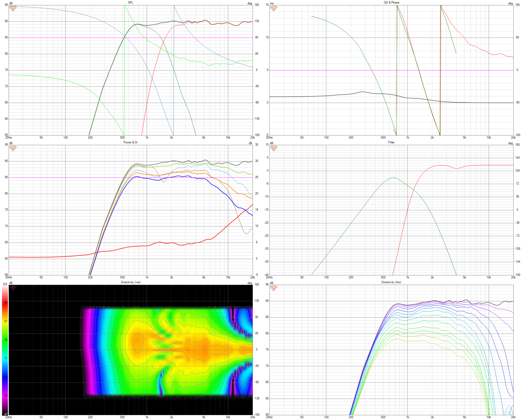Click the GD & Phase chart title
The height and width of the screenshot is (420, 522).
[391, 3]
